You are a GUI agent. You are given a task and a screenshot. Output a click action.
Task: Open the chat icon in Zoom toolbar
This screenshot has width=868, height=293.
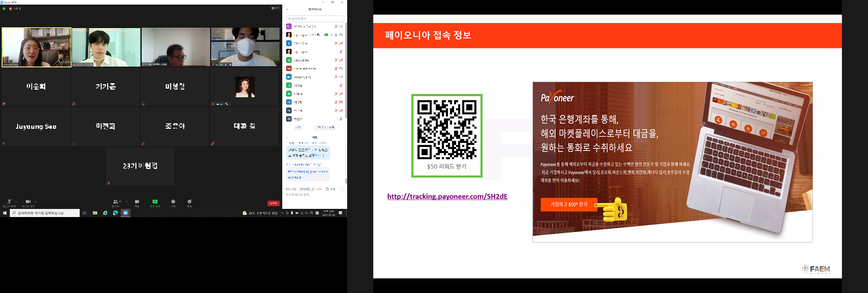137,203
